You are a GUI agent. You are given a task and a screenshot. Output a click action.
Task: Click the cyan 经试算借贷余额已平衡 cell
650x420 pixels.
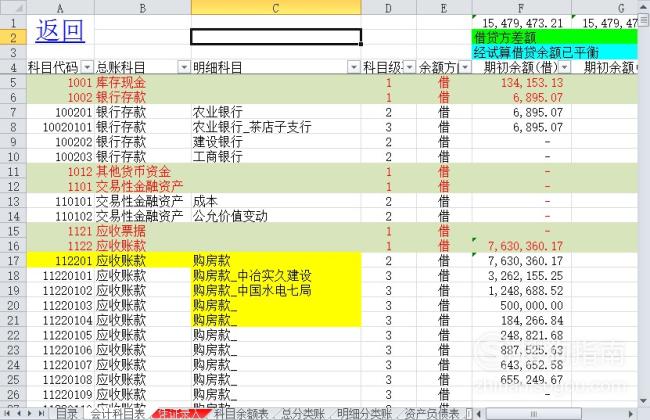click(x=555, y=52)
